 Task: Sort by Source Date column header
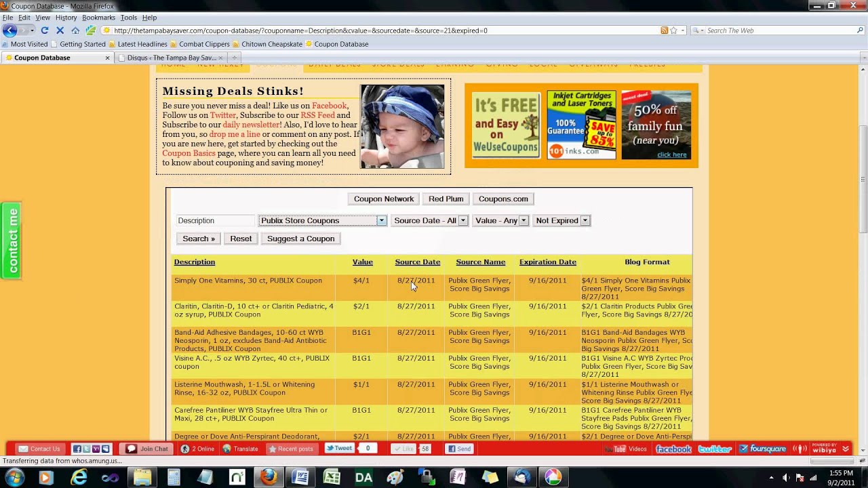pos(418,262)
